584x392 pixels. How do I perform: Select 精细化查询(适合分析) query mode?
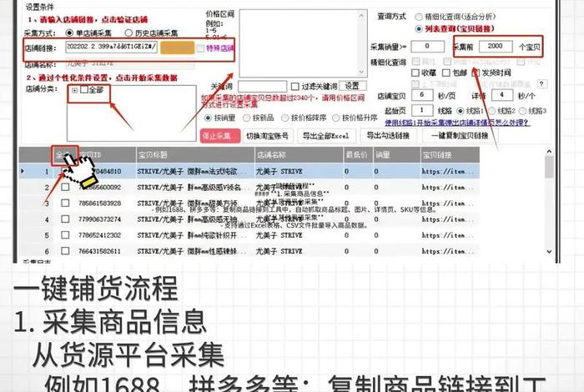pos(419,17)
